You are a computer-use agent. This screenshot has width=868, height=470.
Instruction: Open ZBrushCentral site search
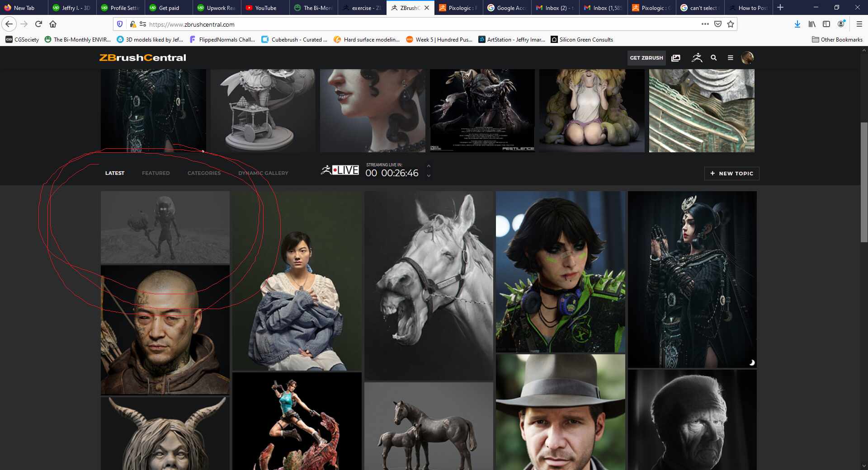click(714, 58)
